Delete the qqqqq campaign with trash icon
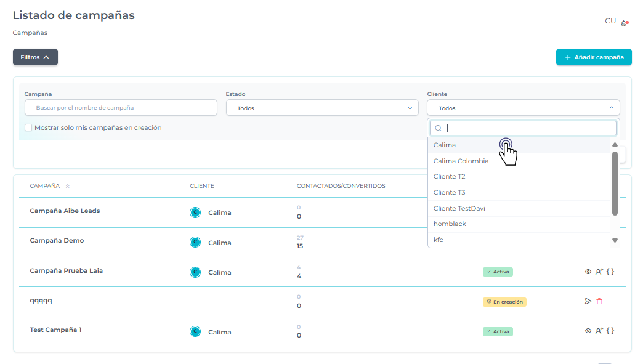 click(599, 301)
